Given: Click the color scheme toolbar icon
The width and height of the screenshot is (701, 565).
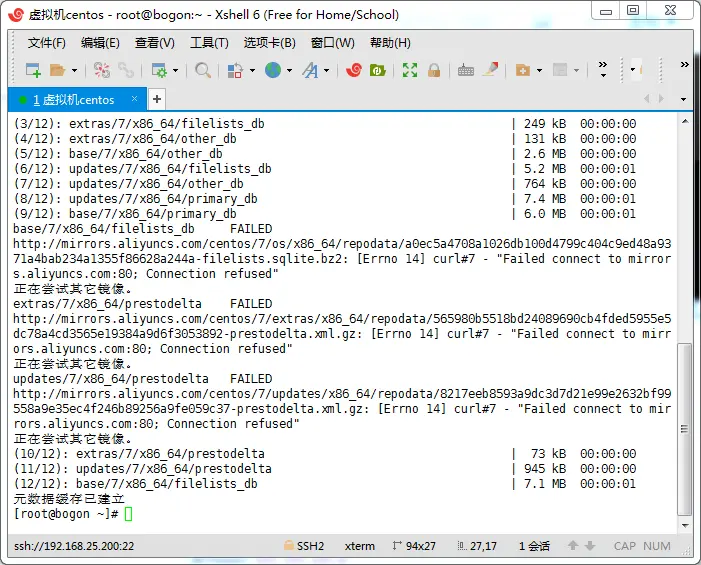Looking at the screenshot, I should [x=235, y=70].
